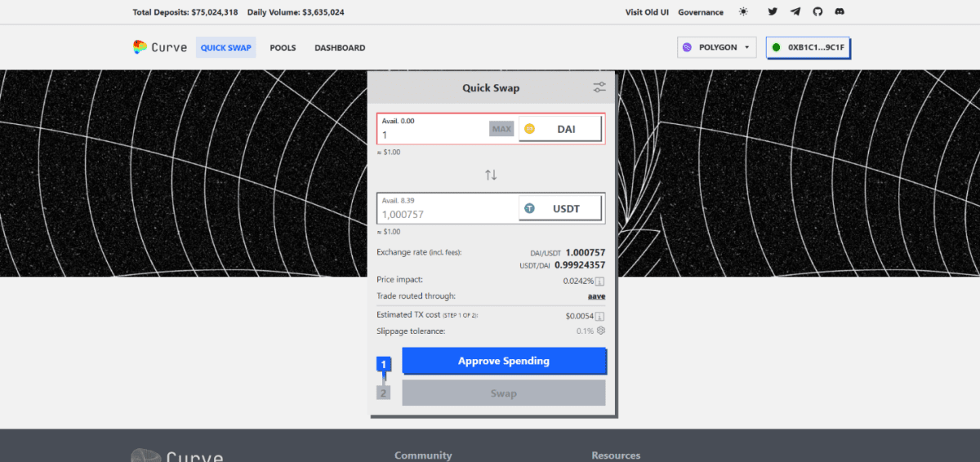Screen dimensions: 980x462
Task: Click the Quick Swap panel title
Action: click(491, 88)
